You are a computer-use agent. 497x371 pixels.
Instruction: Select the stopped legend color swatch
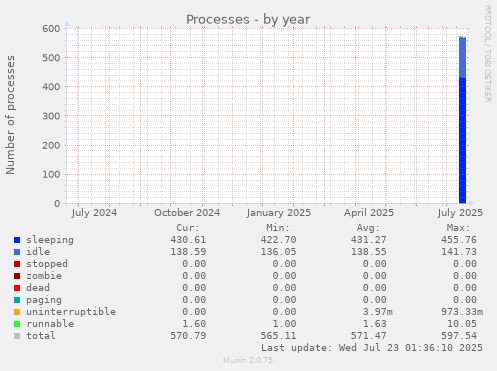17,264
